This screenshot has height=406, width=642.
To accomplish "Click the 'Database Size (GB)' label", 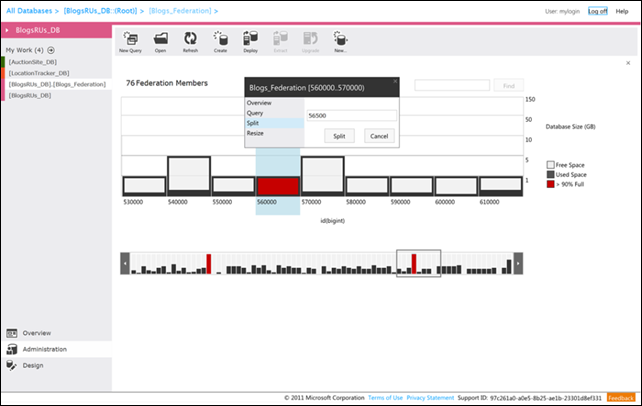I will [570, 126].
